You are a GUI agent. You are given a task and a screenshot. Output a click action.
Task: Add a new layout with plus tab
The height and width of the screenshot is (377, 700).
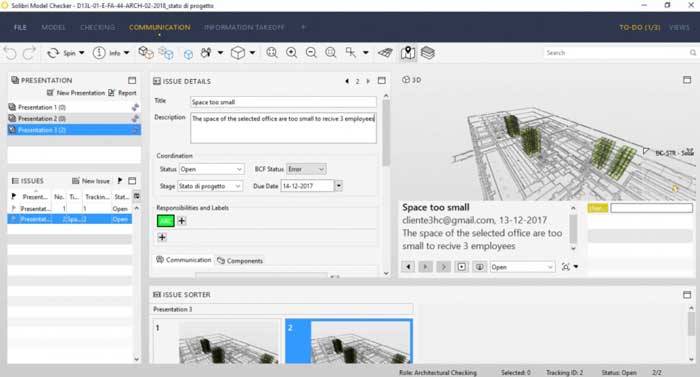pyautogui.click(x=303, y=27)
